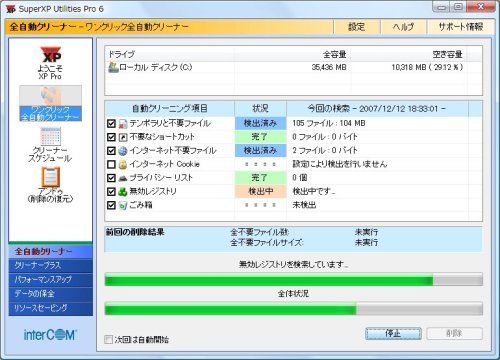Image resolution: width=500 pixels, height=360 pixels.
Task: Click the interCOM logo
Action: point(50,335)
